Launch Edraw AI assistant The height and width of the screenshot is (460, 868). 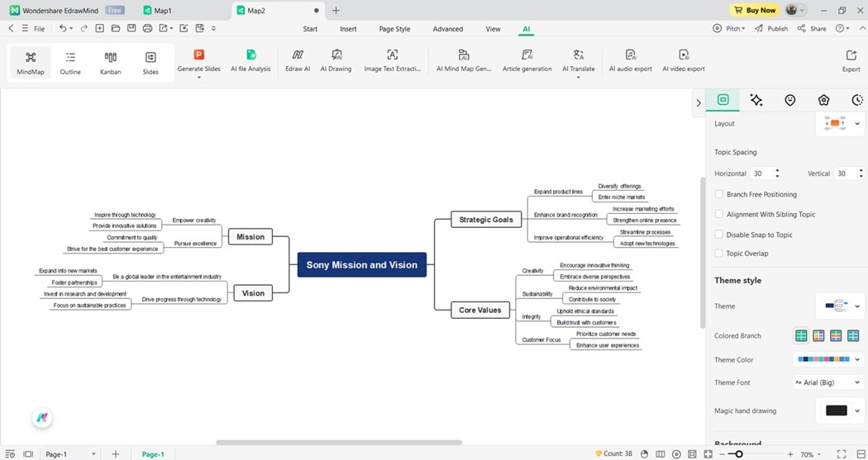pos(298,61)
